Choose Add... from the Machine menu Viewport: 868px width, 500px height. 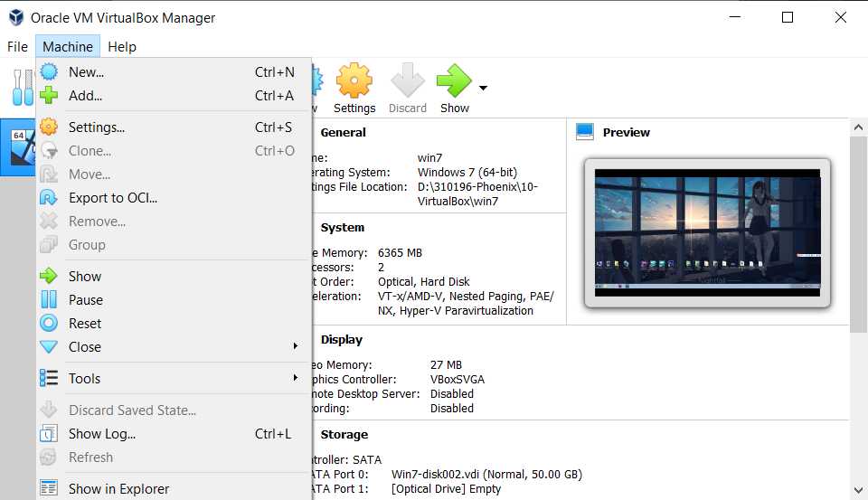pos(174,95)
